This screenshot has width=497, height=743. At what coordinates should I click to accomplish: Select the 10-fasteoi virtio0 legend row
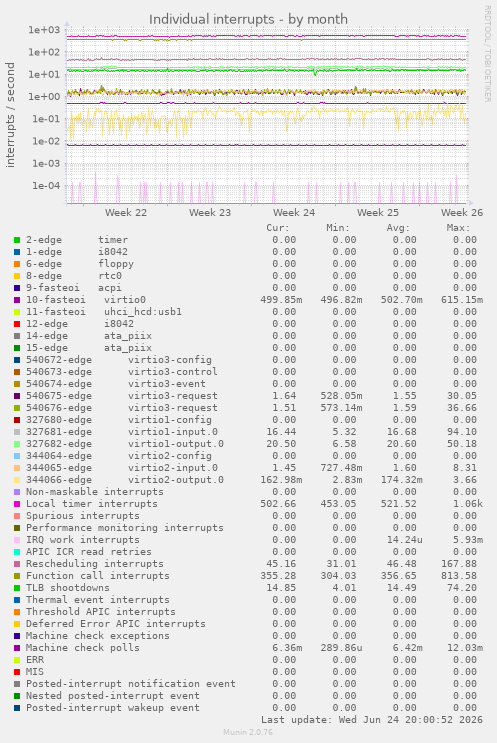(248, 300)
